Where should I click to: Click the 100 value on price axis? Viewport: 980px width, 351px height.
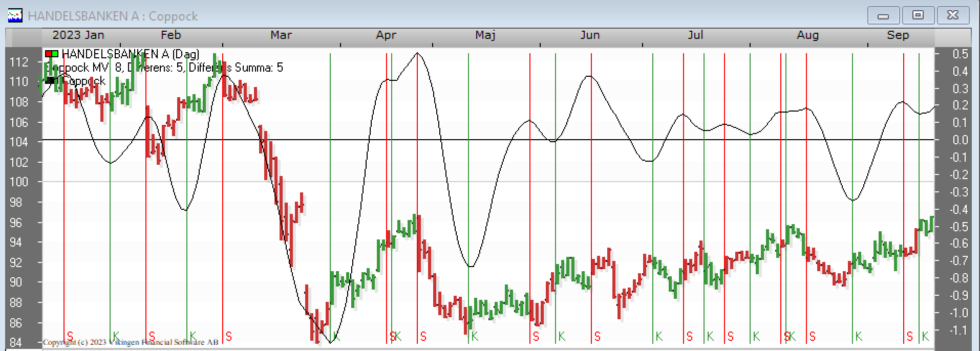point(19,182)
